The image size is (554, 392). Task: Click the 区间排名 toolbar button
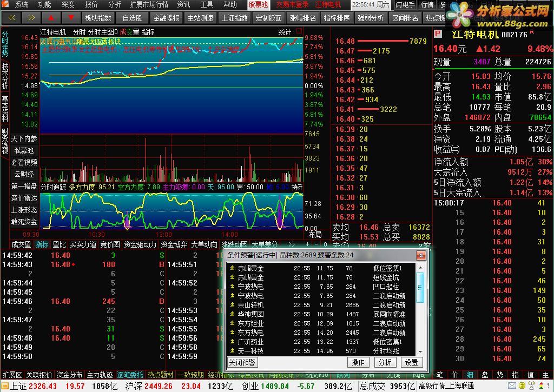click(x=405, y=18)
